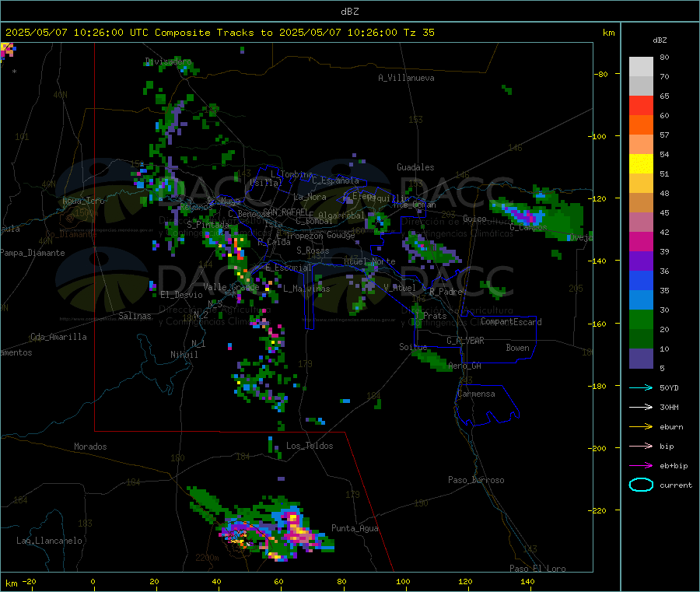700x592 pixels.
Task: Click the -200 km right axis tick
Action: (x=597, y=448)
